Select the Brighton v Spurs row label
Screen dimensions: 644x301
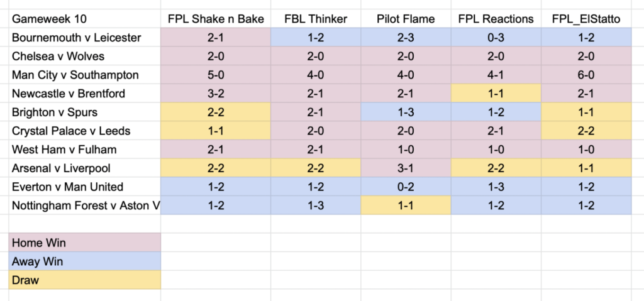[85, 112]
